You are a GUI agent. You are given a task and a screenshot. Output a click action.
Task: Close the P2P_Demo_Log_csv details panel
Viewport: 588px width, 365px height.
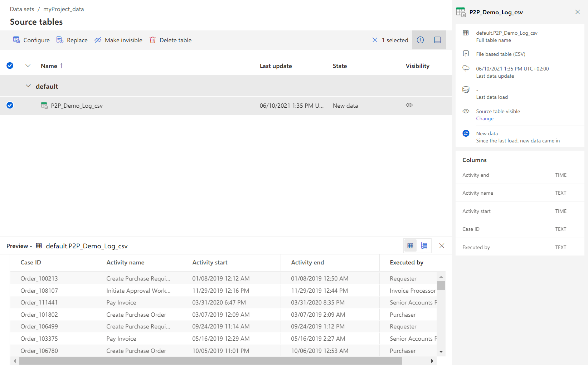click(577, 12)
